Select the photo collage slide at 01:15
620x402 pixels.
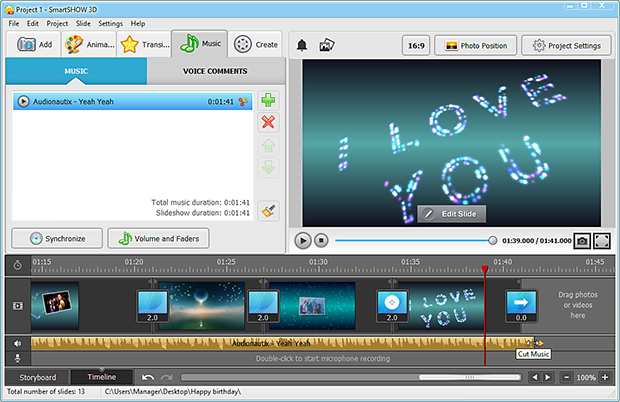coord(55,306)
